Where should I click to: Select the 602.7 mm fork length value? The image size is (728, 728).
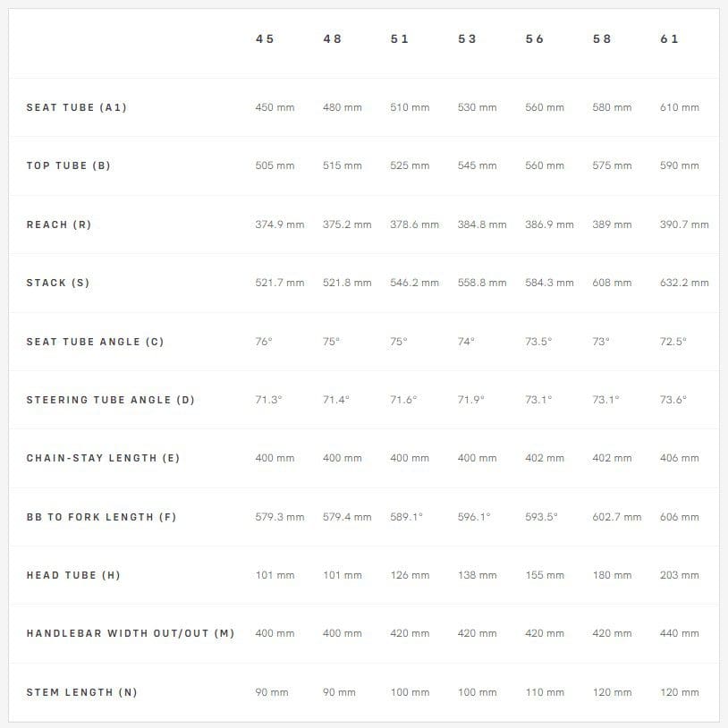pos(617,517)
